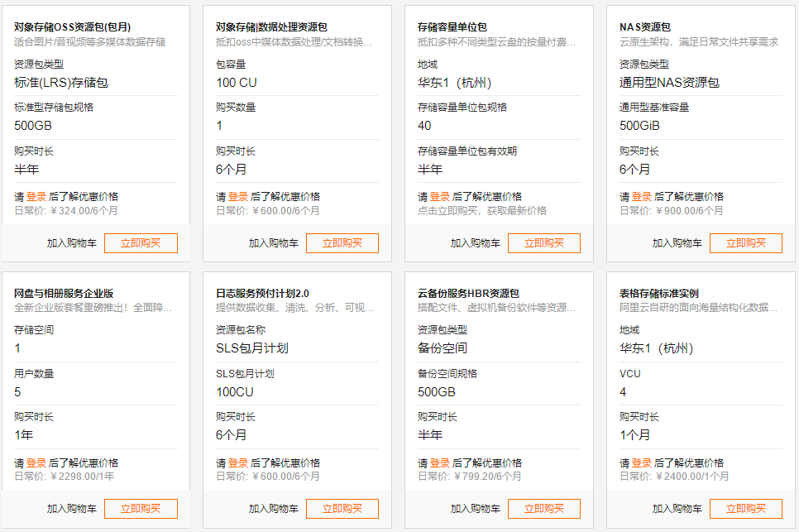This screenshot has width=799, height=532.
Task: Click 立即购买 on 对象存储OSS资源包(包月) card
Action: [x=141, y=242]
